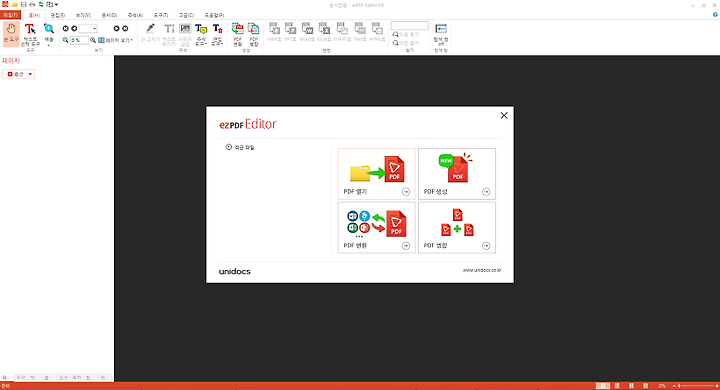Switch to the View (보기) ribbon tab

pos(83,15)
